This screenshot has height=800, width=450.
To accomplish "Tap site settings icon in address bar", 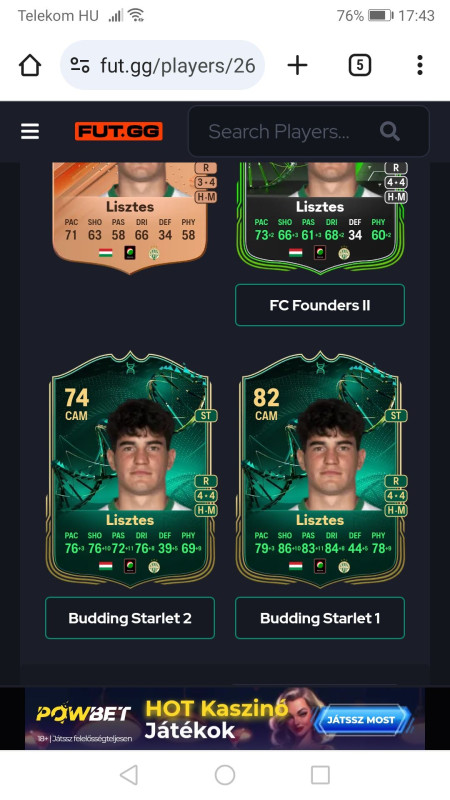I will pos(80,65).
